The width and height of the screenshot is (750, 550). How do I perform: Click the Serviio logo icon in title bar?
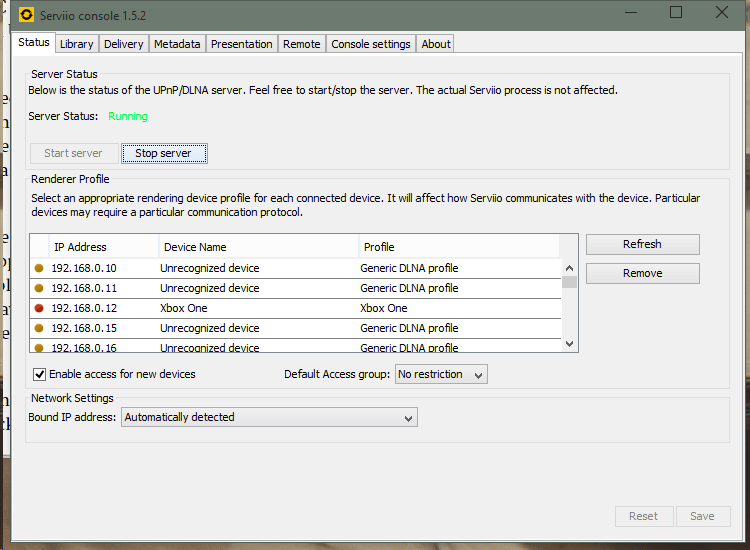point(26,15)
